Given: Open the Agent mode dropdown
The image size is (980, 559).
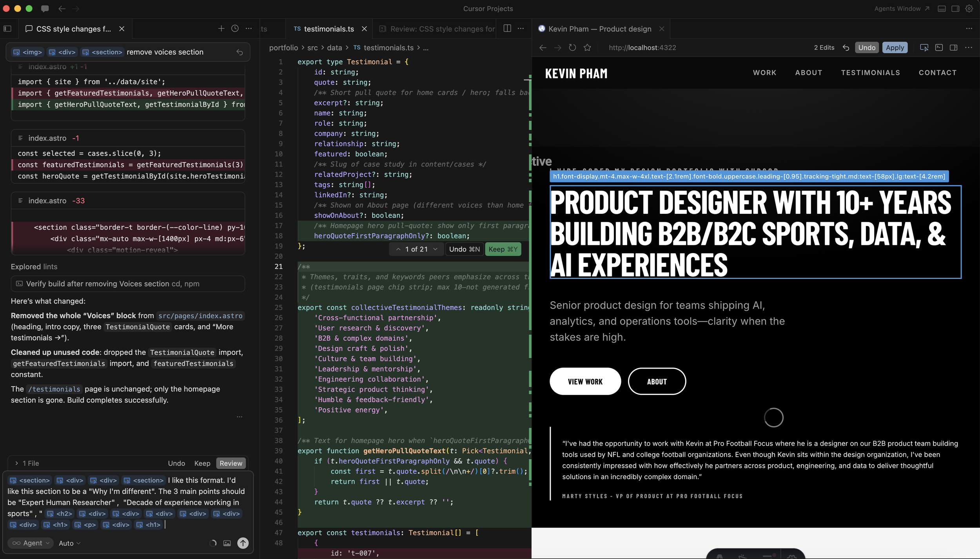Looking at the screenshot, I should [31, 543].
